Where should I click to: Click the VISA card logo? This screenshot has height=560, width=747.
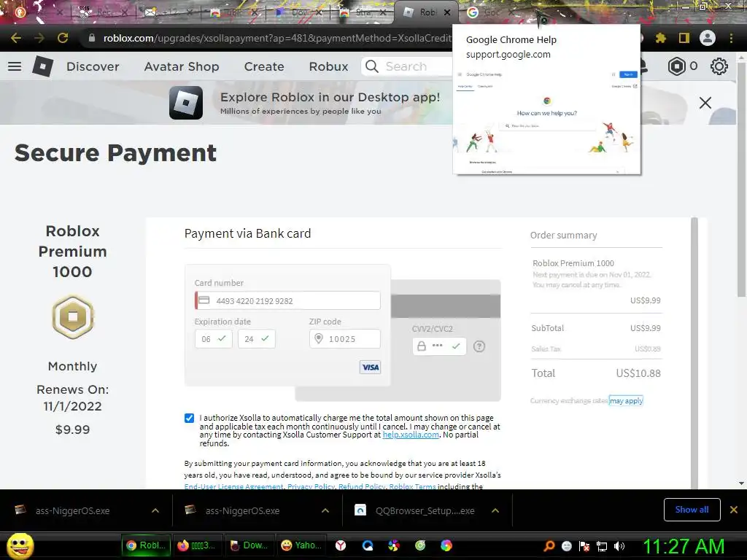[370, 367]
